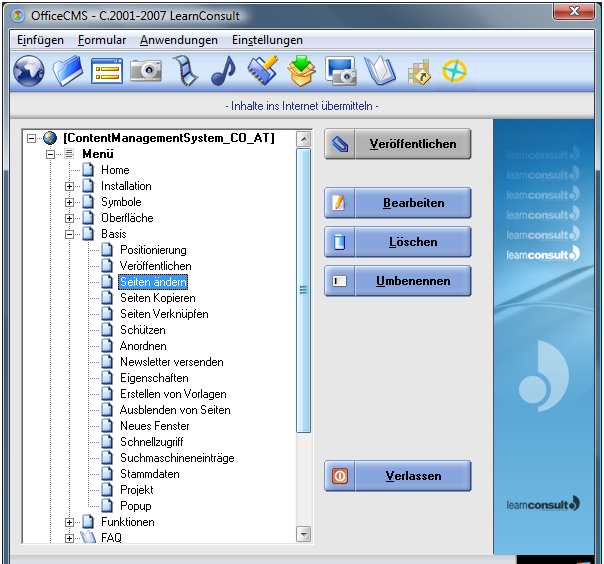This screenshot has height=564, width=604.
Task: Select the Stammdaten page
Action: click(x=149, y=474)
